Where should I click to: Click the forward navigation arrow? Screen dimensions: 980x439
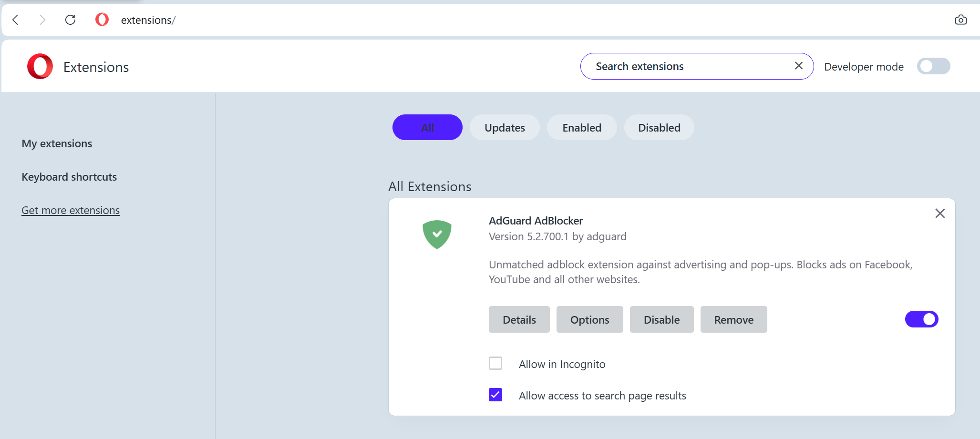pyautogui.click(x=42, y=20)
